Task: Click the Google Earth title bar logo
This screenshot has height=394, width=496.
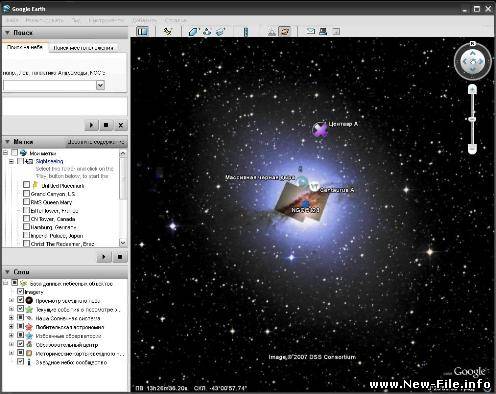Action: (x=6, y=8)
